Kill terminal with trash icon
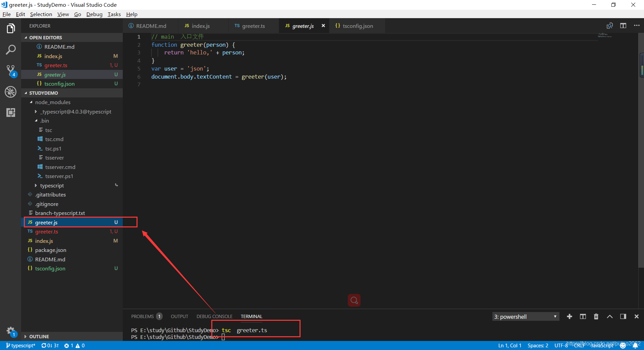644x350 pixels. tap(596, 316)
